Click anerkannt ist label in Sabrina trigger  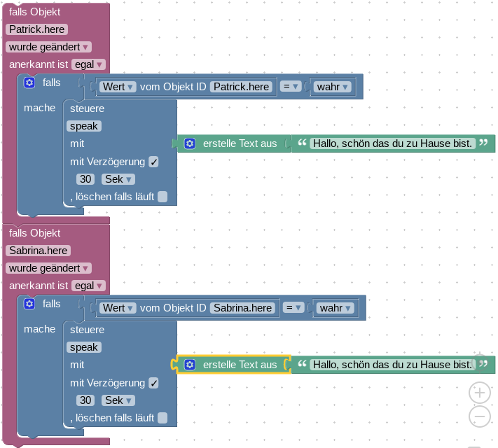click(x=39, y=286)
